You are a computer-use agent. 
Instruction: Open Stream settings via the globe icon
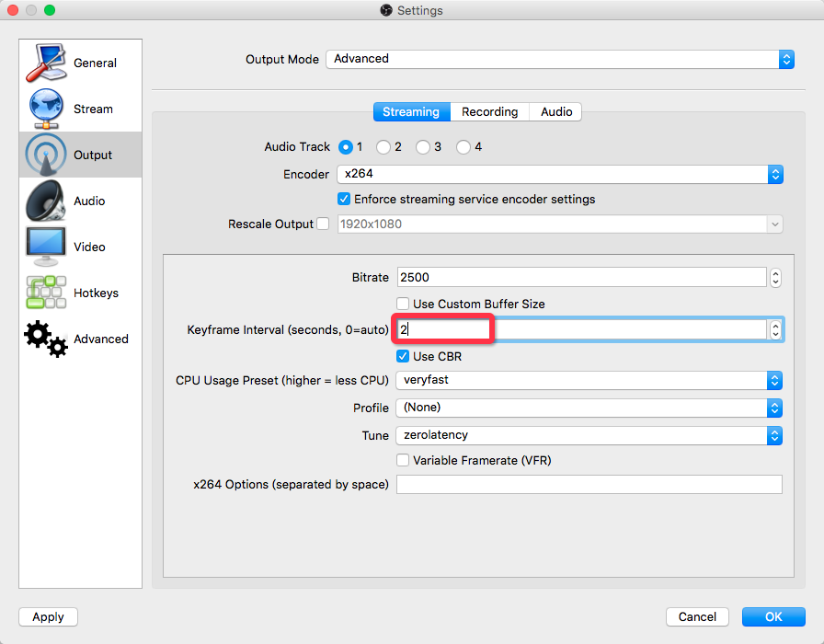[46, 109]
